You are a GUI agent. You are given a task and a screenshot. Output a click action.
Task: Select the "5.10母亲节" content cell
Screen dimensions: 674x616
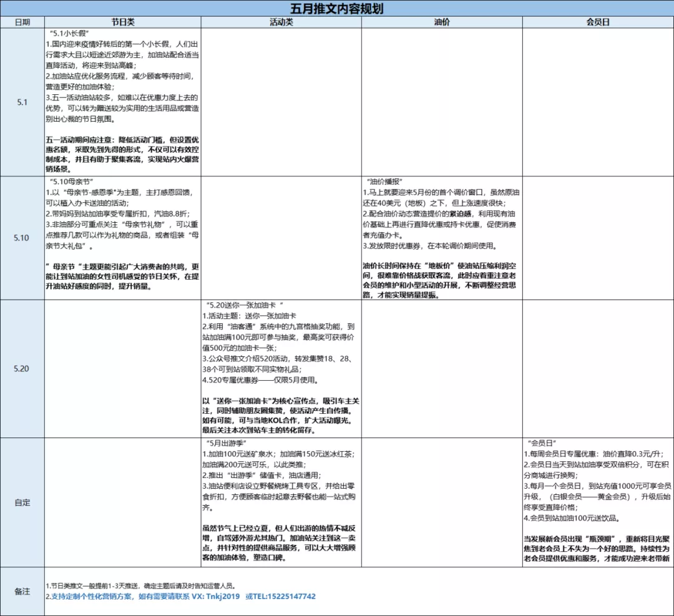tap(123, 238)
